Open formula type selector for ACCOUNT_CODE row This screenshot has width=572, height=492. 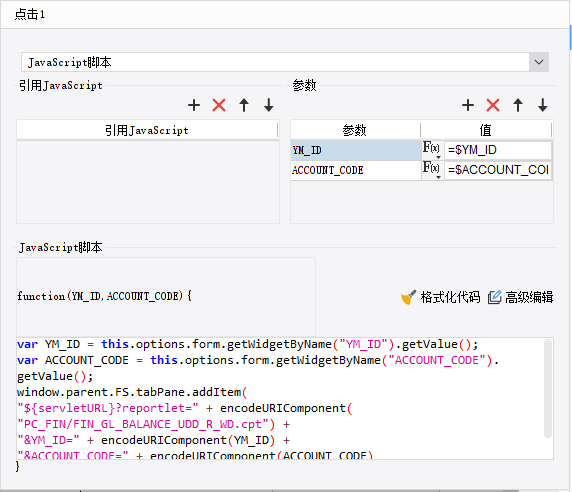pyautogui.click(x=432, y=170)
